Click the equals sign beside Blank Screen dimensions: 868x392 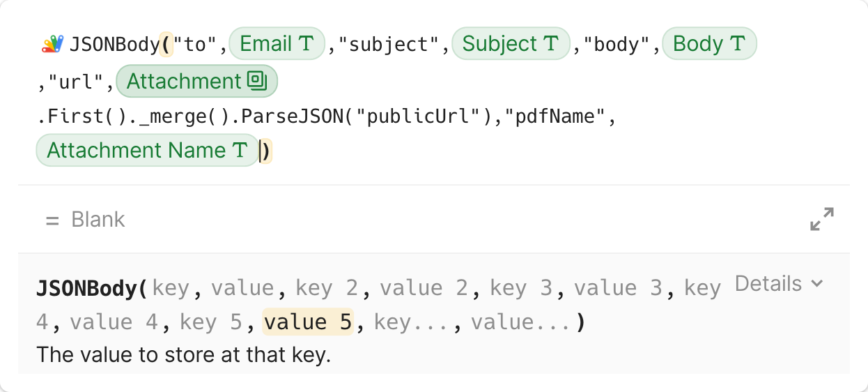pos(52,220)
